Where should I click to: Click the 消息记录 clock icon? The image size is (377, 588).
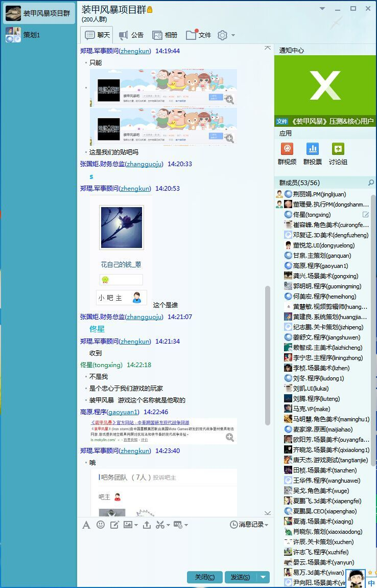(233, 525)
